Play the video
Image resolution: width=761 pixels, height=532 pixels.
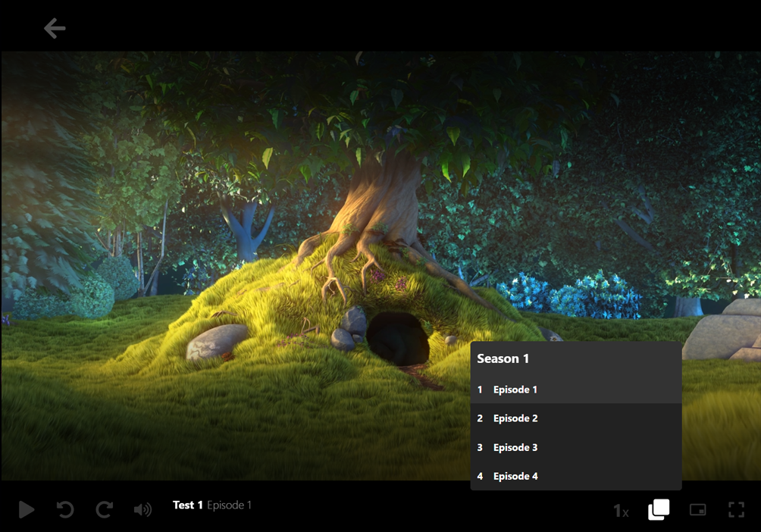click(x=27, y=509)
